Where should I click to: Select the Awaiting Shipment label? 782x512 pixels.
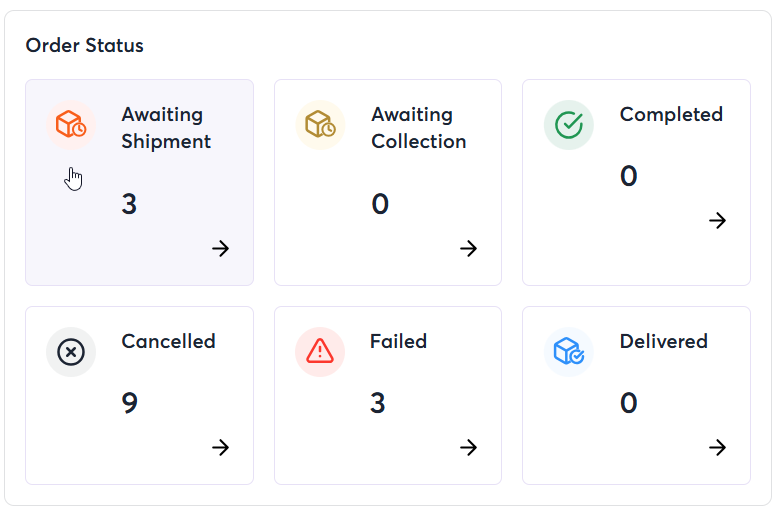coord(166,128)
